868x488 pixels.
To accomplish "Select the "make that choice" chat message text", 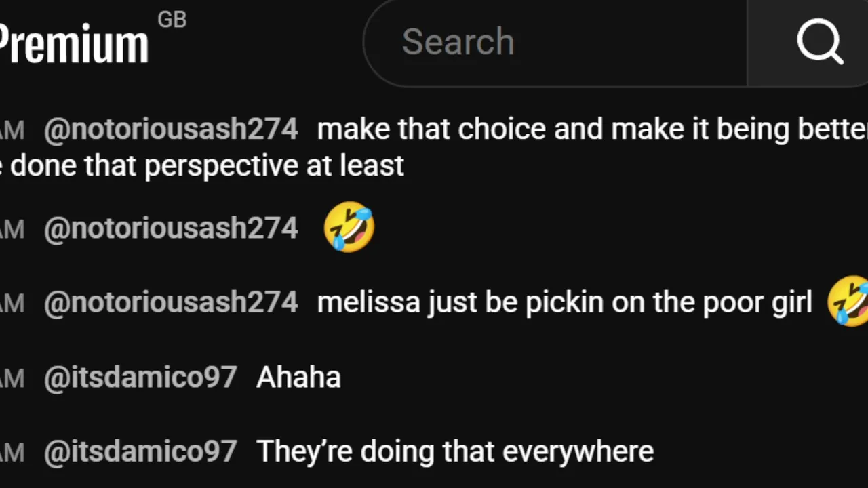I will pyautogui.click(x=590, y=129).
